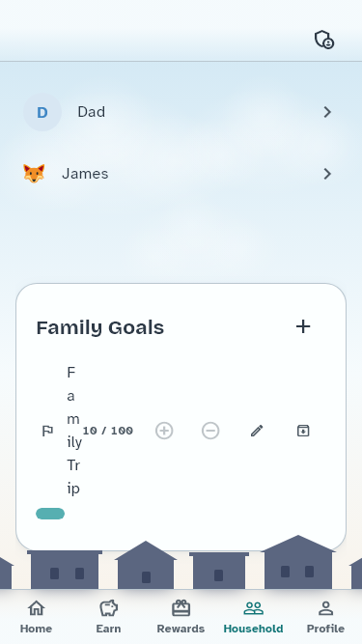Archive the Family Trip goal
The width and height of the screenshot is (362, 644).
click(303, 431)
